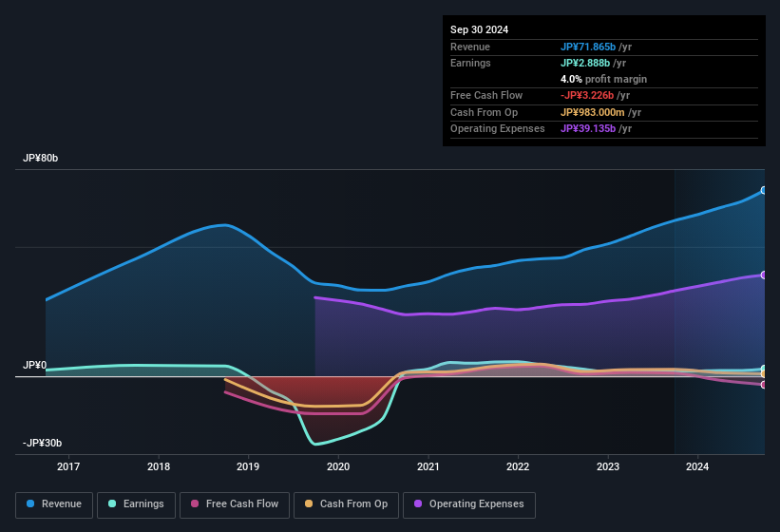Click the Sep 30 2024 tooltip date header
Viewport: 780px width, 532px height.
click(x=480, y=29)
